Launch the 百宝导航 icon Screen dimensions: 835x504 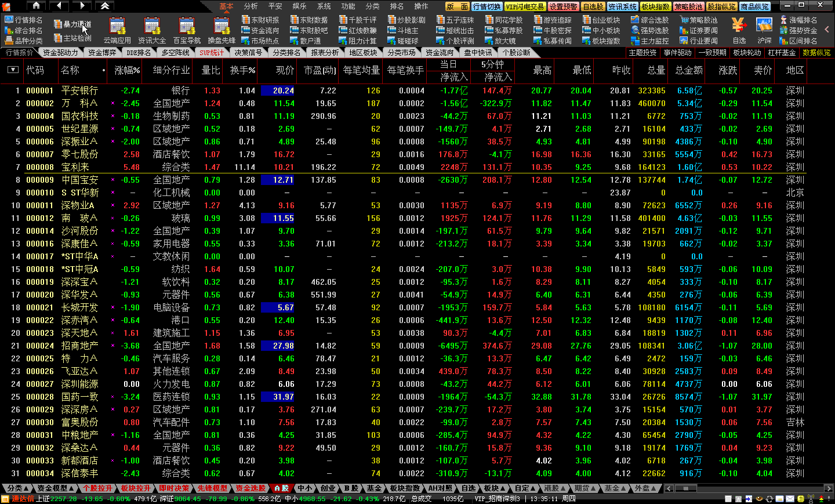click(187, 31)
